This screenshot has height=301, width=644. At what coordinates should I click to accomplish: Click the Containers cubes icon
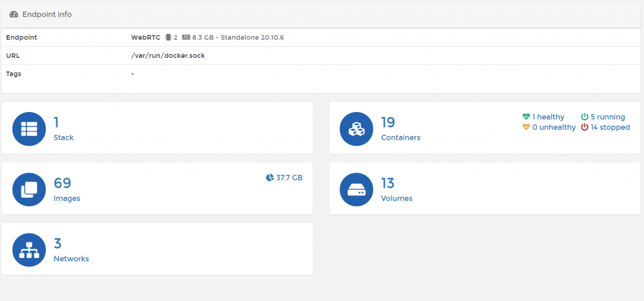click(x=357, y=128)
